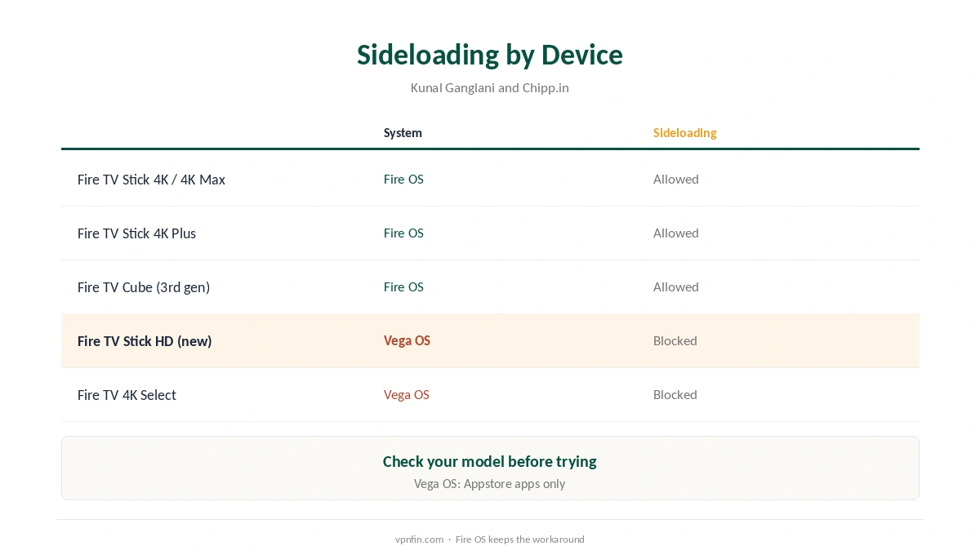Click the 'Kunal Ganglani and Chipp.in' subtitle
This screenshot has width=980, height=555.
(x=490, y=87)
